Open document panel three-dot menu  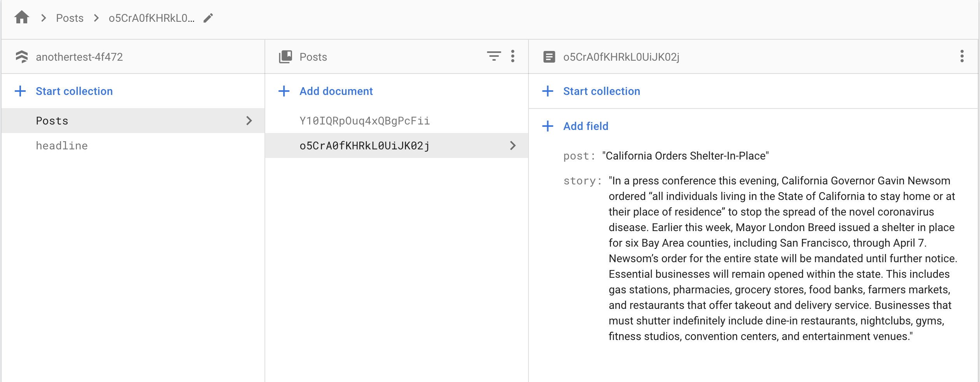[x=962, y=56]
